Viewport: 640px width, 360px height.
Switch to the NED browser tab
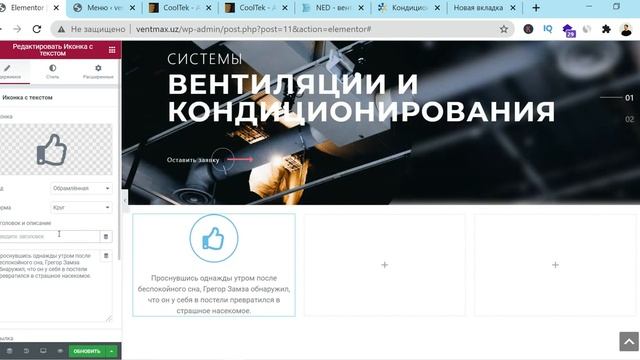coord(333,8)
